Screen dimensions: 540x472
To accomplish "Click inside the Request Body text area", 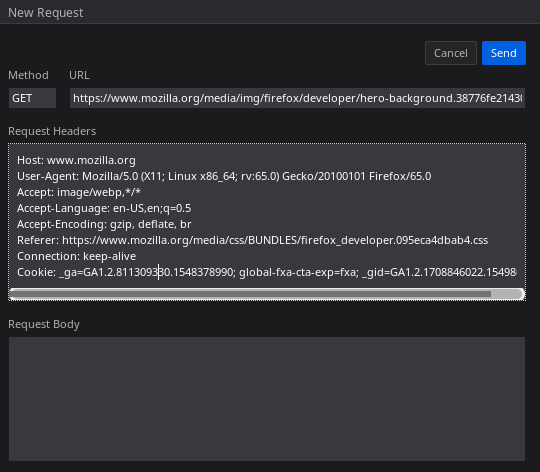I will coord(267,399).
